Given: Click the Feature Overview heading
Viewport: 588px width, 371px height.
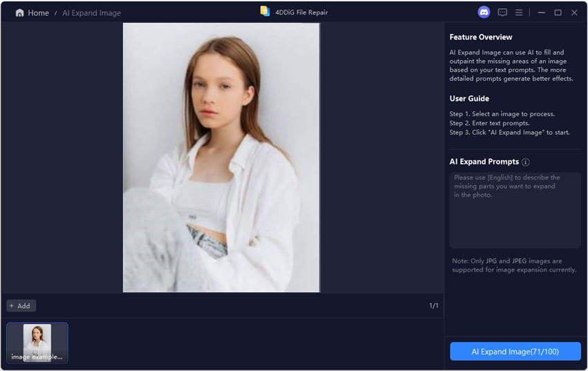Looking at the screenshot, I should pyautogui.click(x=481, y=37).
